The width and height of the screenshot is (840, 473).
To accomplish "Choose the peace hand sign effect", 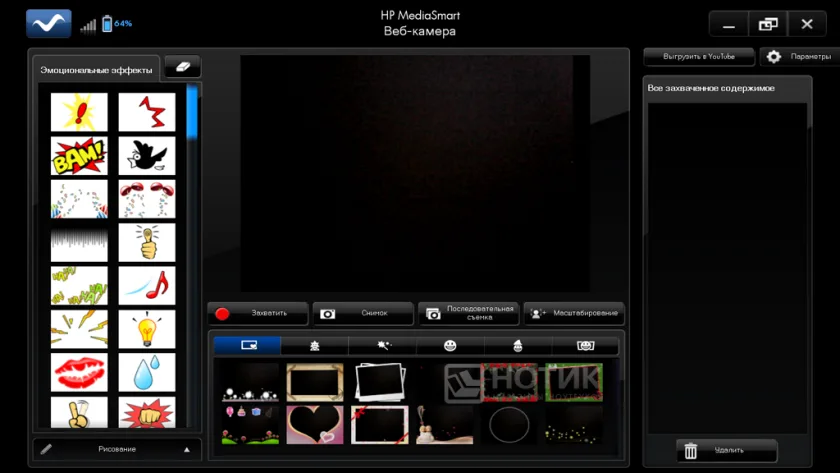I will [79, 412].
